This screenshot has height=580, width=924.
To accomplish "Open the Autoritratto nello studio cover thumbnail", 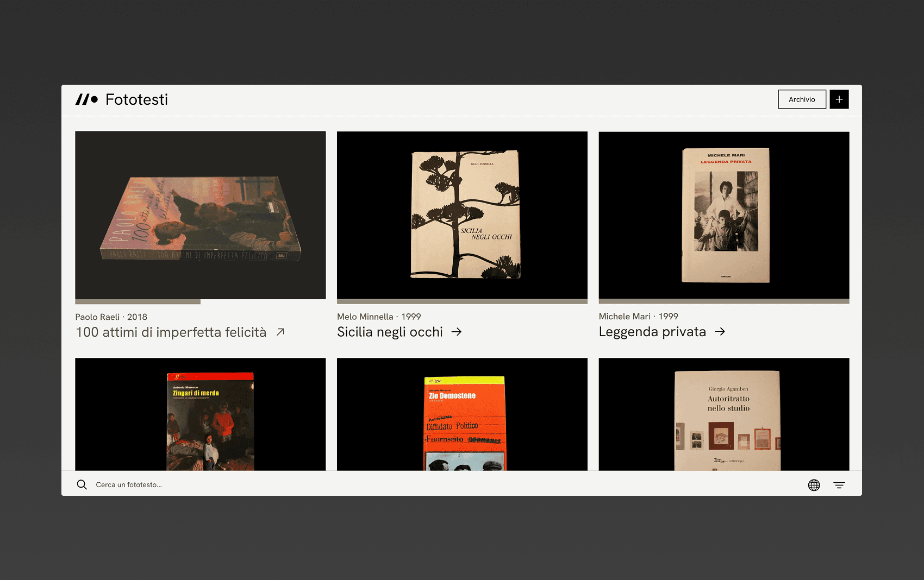I will click(724, 414).
